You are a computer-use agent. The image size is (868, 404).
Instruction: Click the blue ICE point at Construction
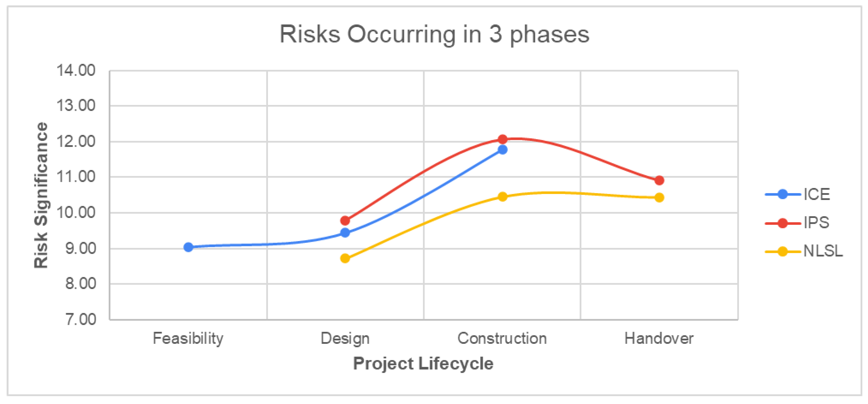pyautogui.click(x=502, y=150)
